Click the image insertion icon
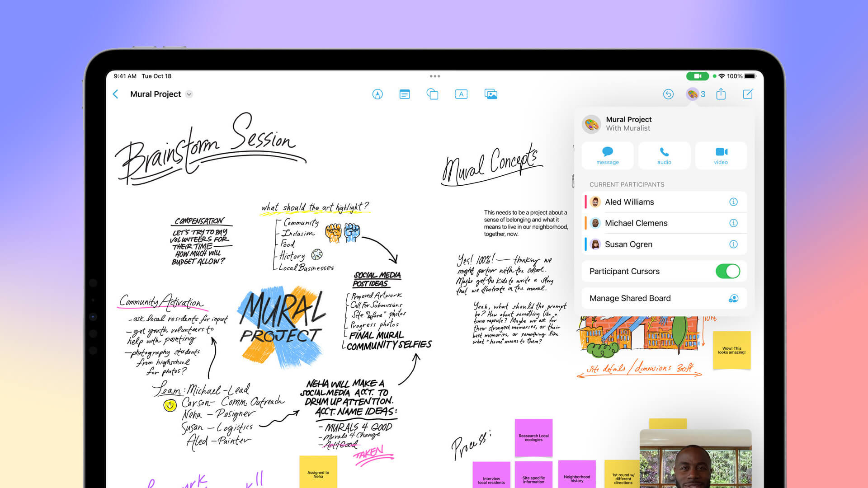The width and height of the screenshot is (868, 488). pyautogui.click(x=491, y=94)
